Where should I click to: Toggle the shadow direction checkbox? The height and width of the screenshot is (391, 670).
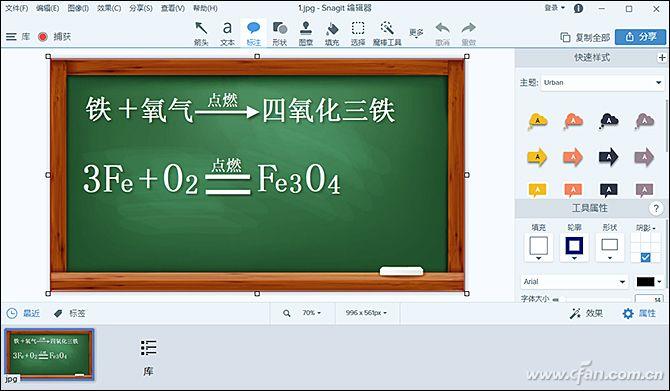[x=646, y=257]
